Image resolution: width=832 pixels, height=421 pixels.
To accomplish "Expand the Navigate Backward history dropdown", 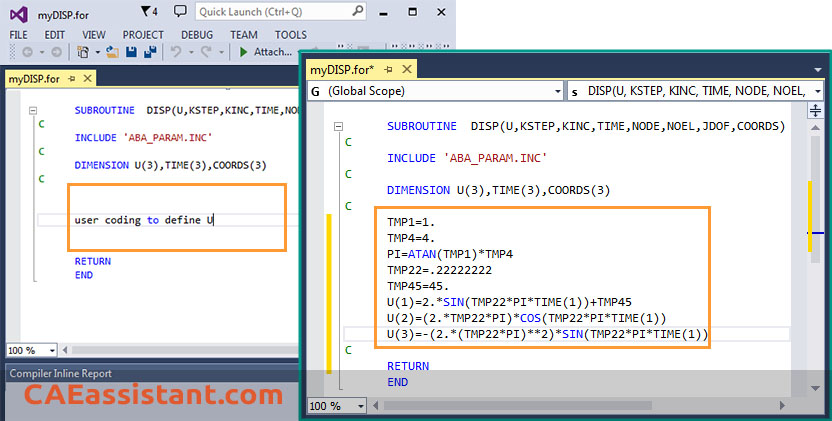I will point(41,53).
